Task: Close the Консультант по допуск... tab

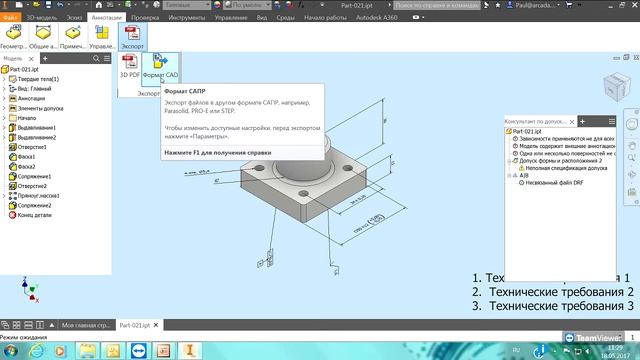Action: pos(572,122)
